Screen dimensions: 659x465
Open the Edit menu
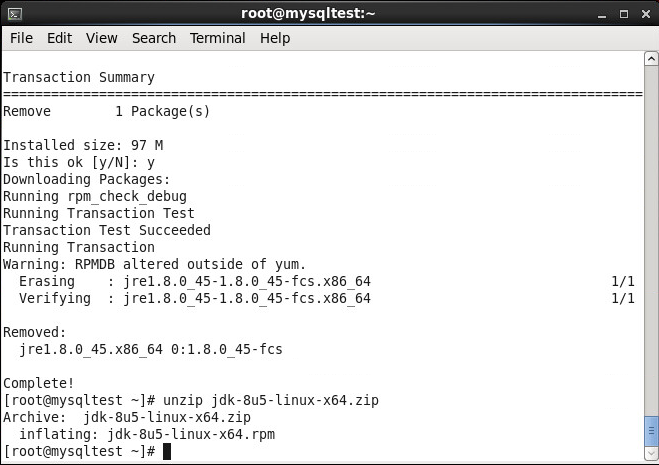pyautogui.click(x=59, y=38)
